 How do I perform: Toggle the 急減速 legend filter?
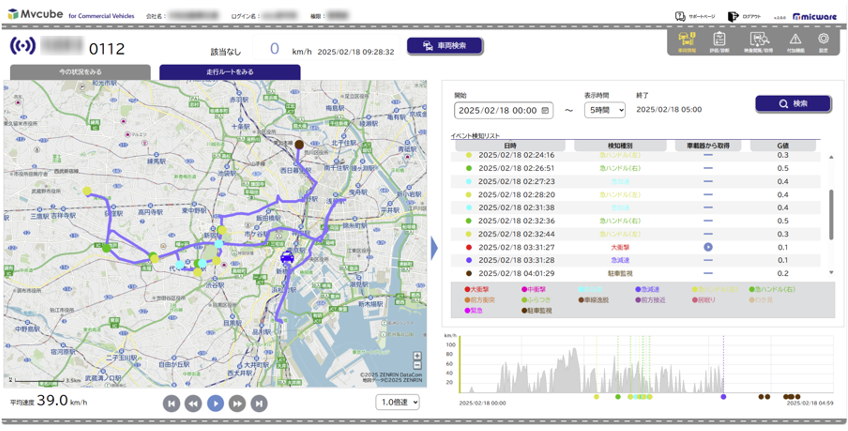click(x=654, y=288)
